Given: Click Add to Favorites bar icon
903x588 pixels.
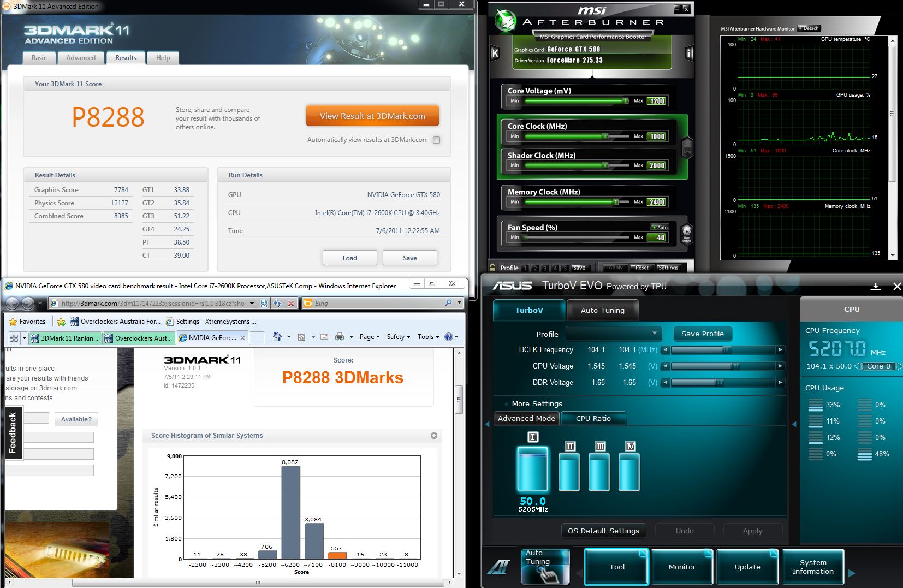Looking at the screenshot, I should 61,322.
